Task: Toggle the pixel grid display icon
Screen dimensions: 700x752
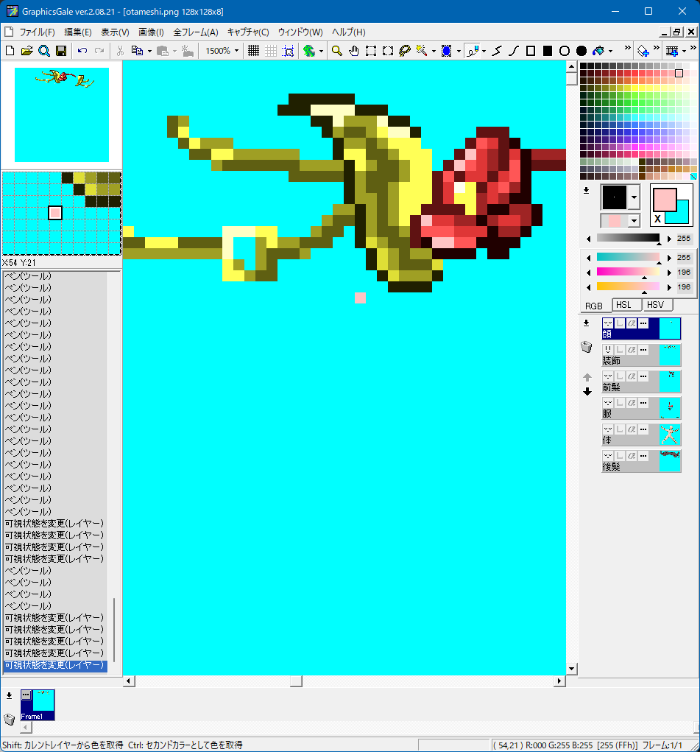Action: pyautogui.click(x=254, y=51)
